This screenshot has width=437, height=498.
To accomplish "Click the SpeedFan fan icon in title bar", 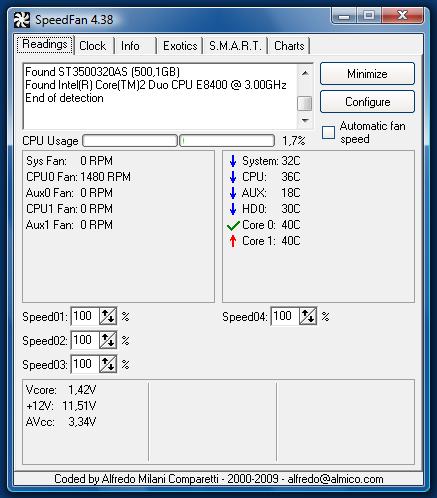I will pos(22,20).
